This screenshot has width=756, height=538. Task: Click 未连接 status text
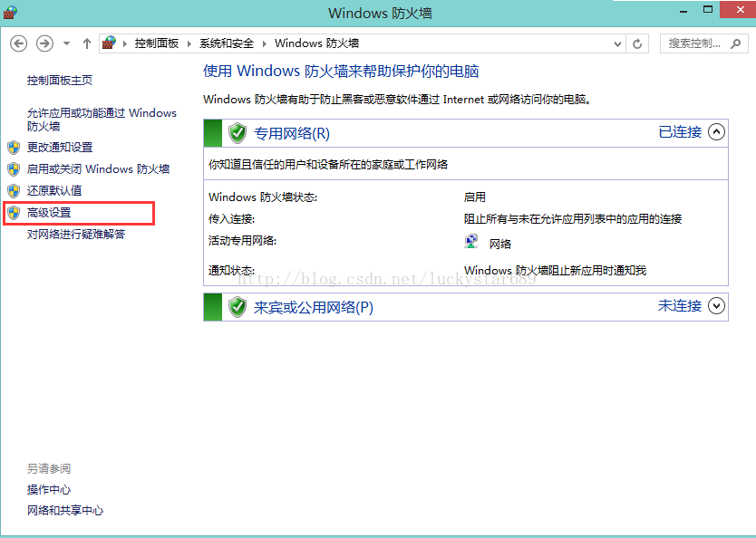[680, 306]
